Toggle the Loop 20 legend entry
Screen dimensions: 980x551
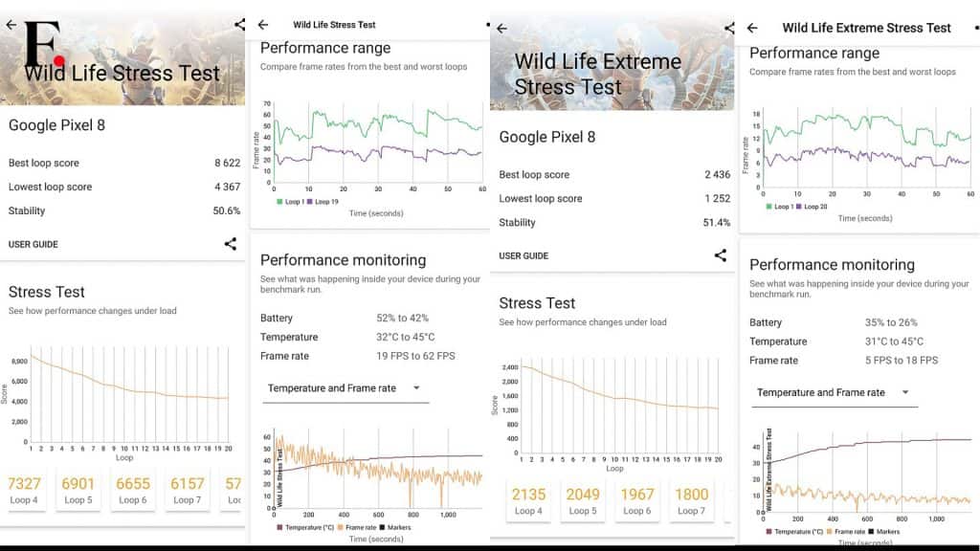point(812,207)
